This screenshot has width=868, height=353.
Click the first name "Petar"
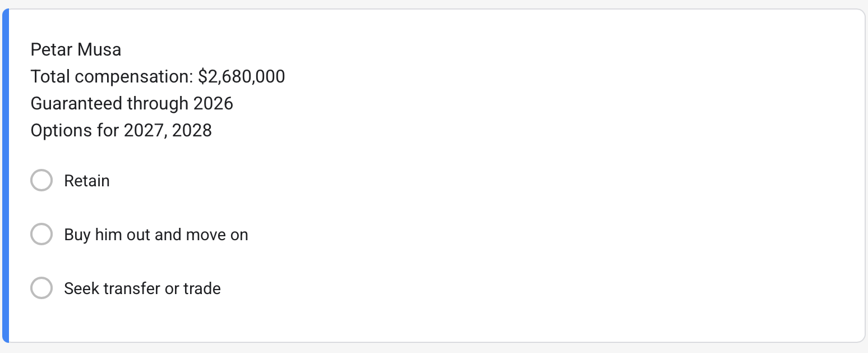pyautogui.click(x=52, y=50)
